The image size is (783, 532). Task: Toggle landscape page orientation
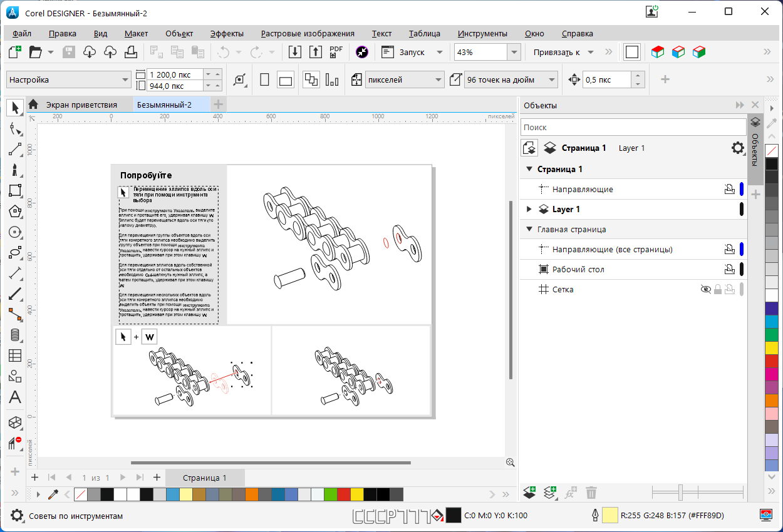tap(286, 80)
